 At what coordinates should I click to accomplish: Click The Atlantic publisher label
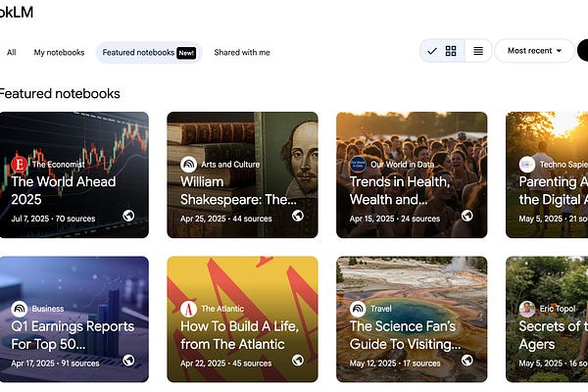click(x=222, y=309)
